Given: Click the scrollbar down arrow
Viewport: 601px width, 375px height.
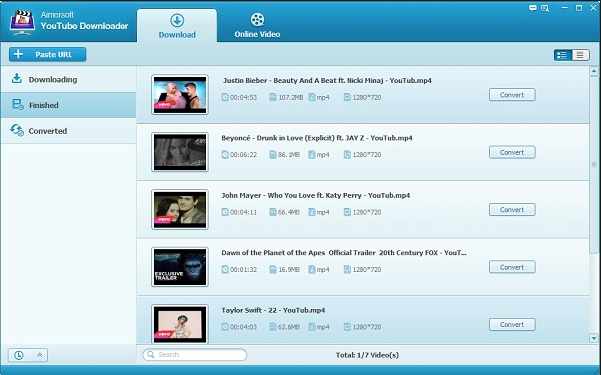Looking at the screenshot, I should 594,338.
